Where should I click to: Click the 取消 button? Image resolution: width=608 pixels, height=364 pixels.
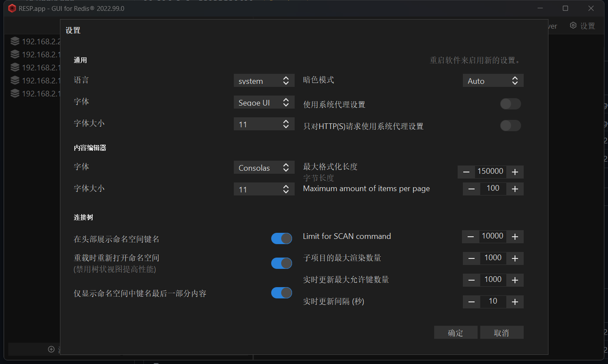click(502, 333)
